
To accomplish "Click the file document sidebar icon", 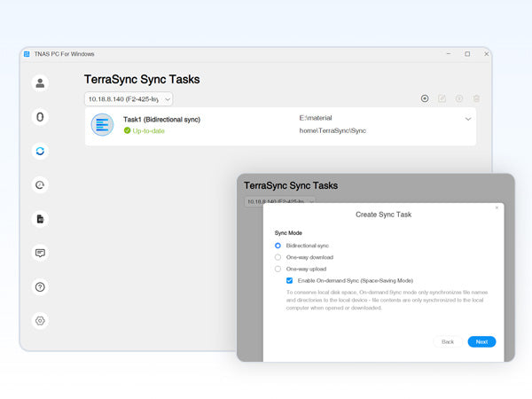I will (x=40, y=218).
